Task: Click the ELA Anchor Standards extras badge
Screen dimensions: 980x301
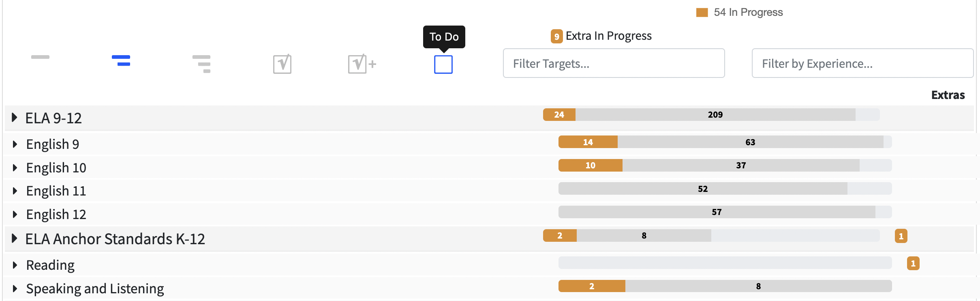Action: (901, 236)
